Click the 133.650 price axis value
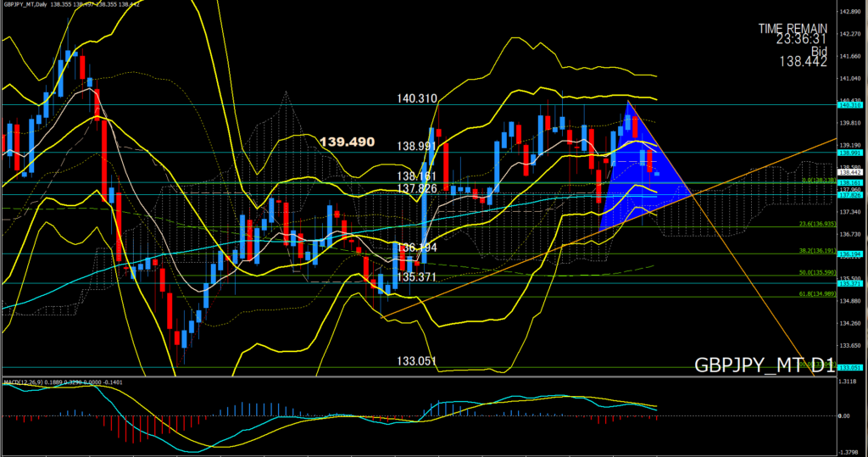The width and height of the screenshot is (868, 457). (x=850, y=345)
